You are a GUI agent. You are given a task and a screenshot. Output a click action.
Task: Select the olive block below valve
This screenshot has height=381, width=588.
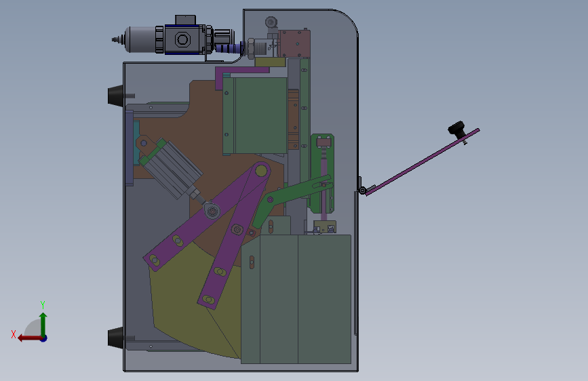click(x=270, y=62)
